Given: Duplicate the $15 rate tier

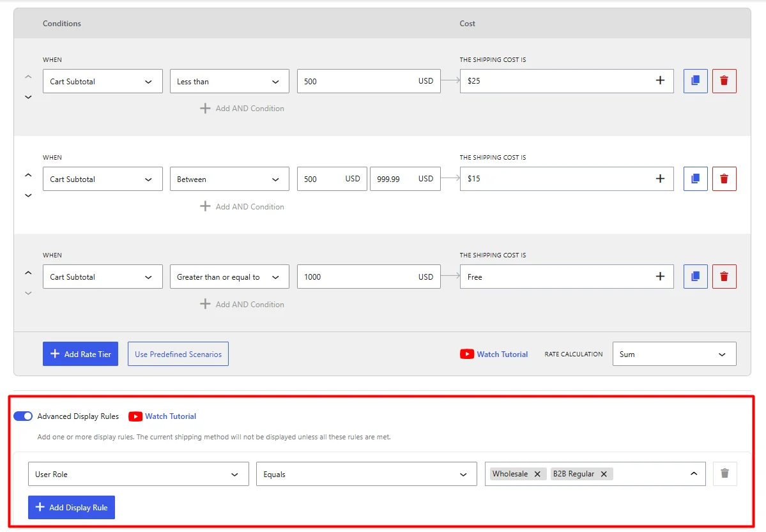Looking at the screenshot, I should [695, 179].
